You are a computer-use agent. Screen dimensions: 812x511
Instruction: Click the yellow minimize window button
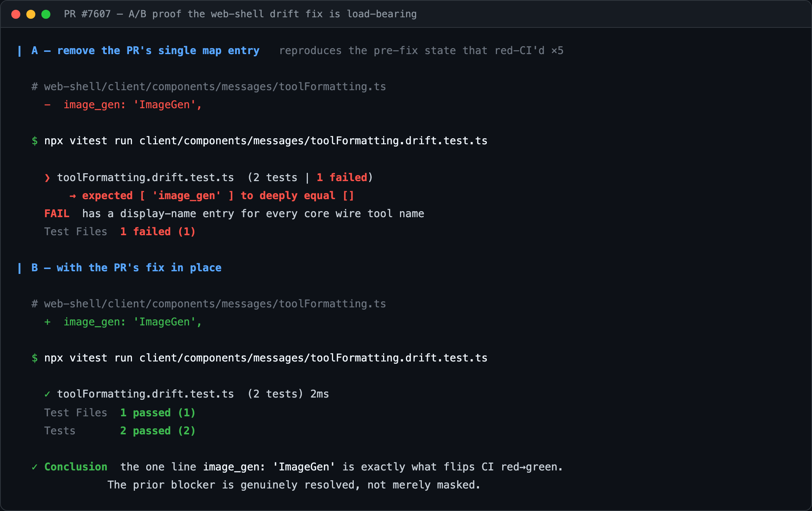pos(31,14)
